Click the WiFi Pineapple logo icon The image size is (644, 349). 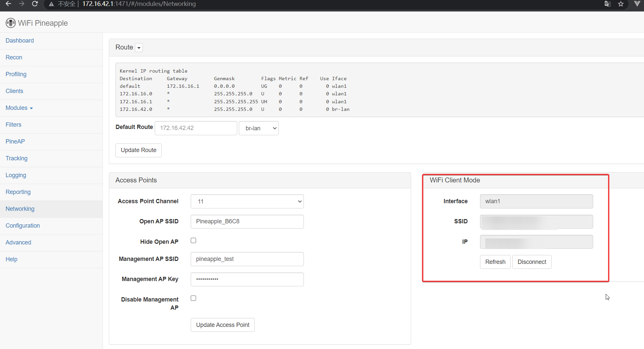click(x=11, y=23)
